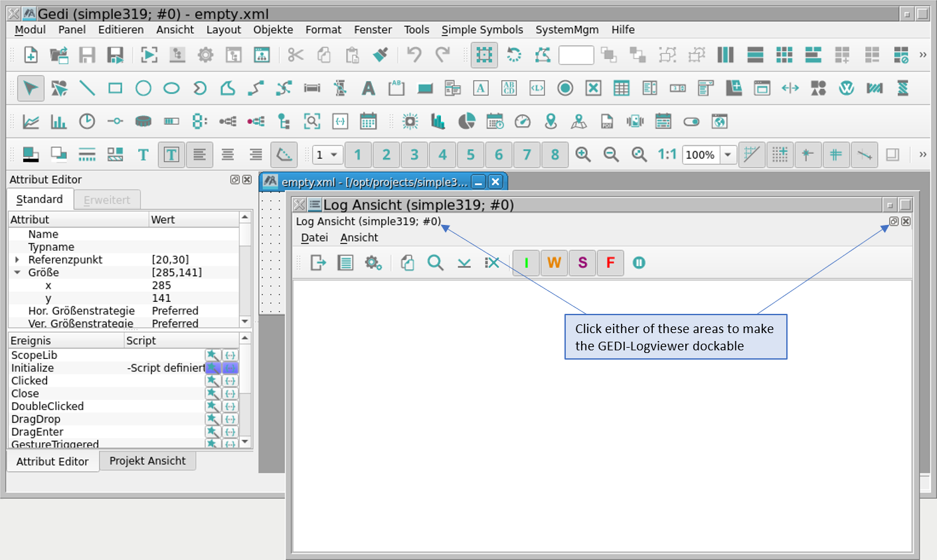The height and width of the screenshot is (560, 937).
Task: Click the Zoom In magnifier icon
Action: (x=583, y=155)
